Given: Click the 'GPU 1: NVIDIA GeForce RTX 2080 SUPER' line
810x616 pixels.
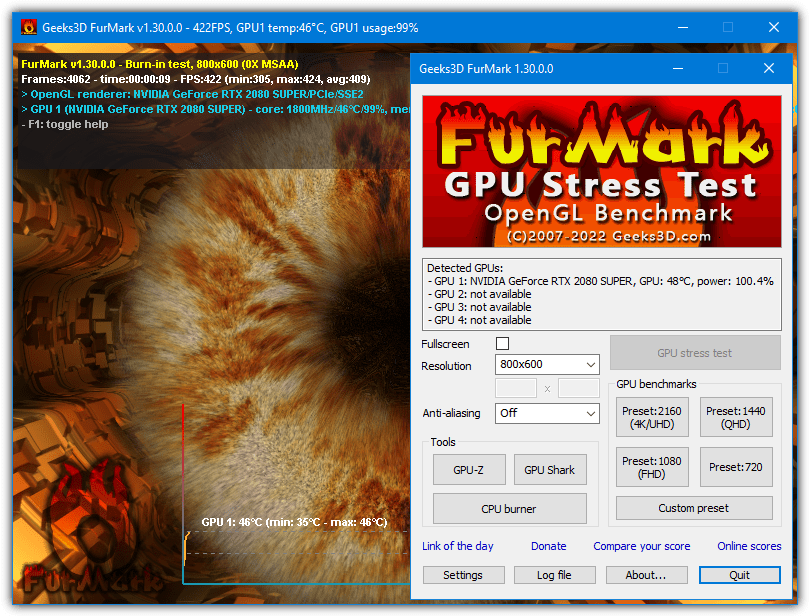Looking at the screenshot, I should 600,281.
